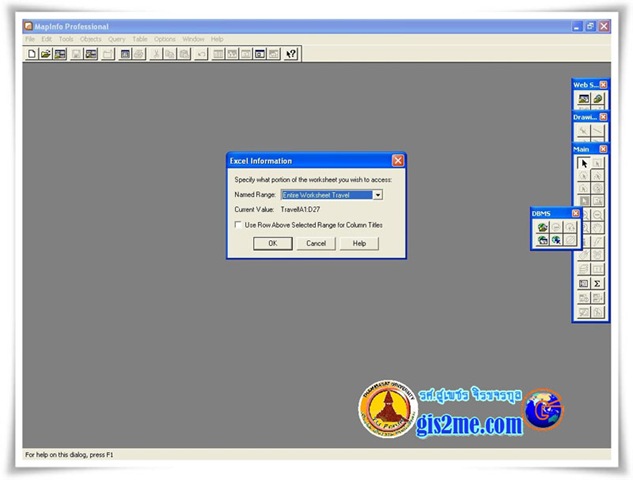Click Help button in Excel Information dialog
This screenshot has width=633, height=480.
click(359, 243)
